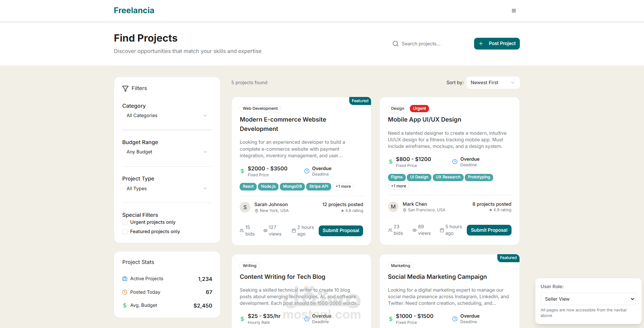Click the Avg. Budget dollar icon

tap(125, 305)
